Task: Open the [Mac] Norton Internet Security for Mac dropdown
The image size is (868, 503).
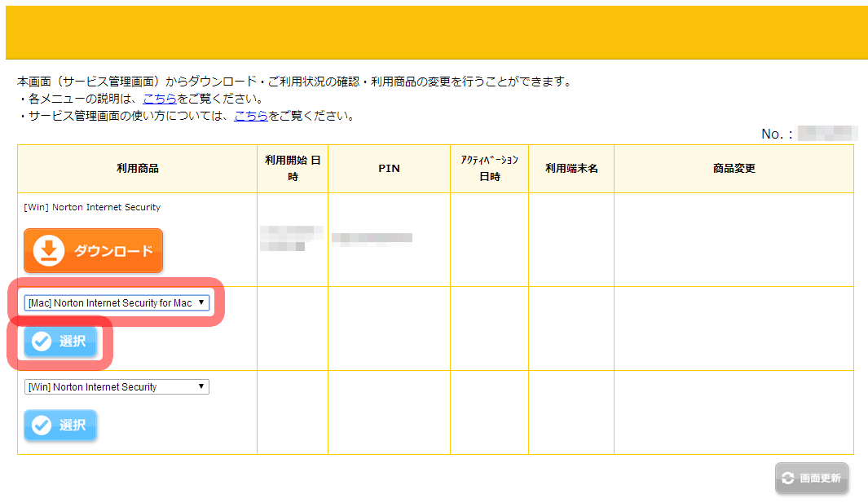Action: point(117,303)
